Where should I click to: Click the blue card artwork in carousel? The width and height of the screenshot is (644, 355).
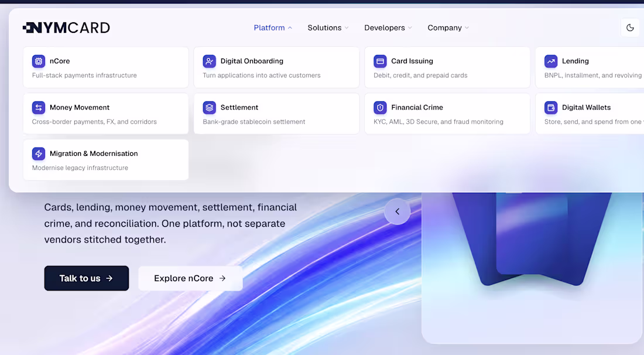pos(532,238)
